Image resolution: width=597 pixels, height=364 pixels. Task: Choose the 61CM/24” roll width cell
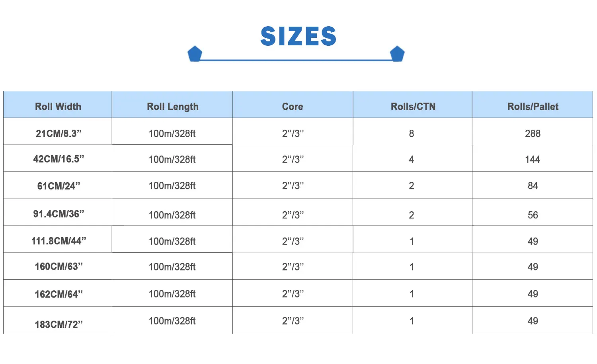point(59,186)
